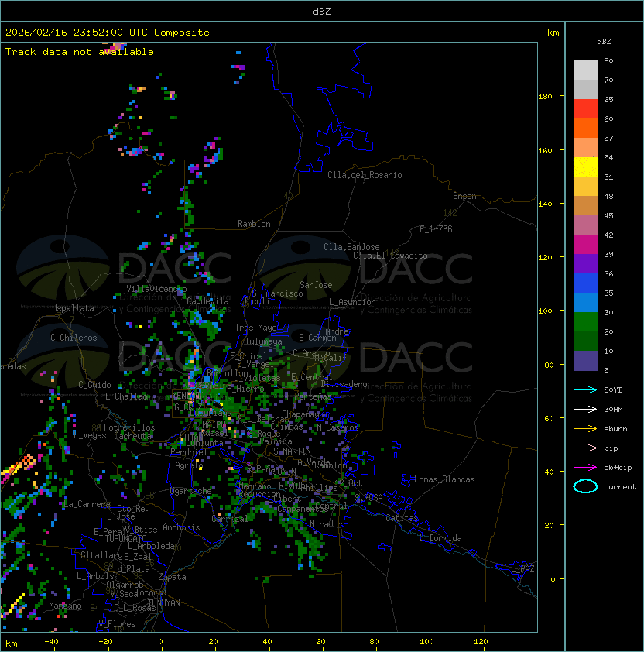Pick the purple 36-39 dBZ swatch
644x652 pixels.
tap(585, 264)
